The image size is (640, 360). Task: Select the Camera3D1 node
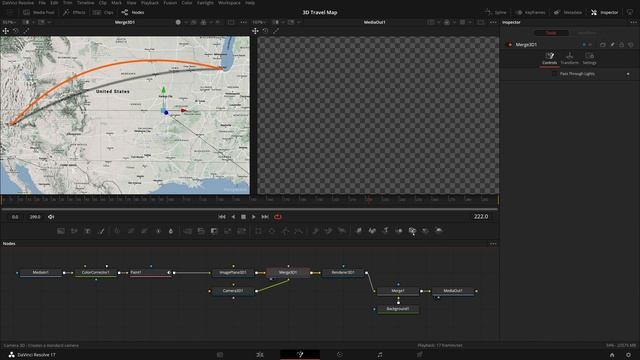coord(233,291)
